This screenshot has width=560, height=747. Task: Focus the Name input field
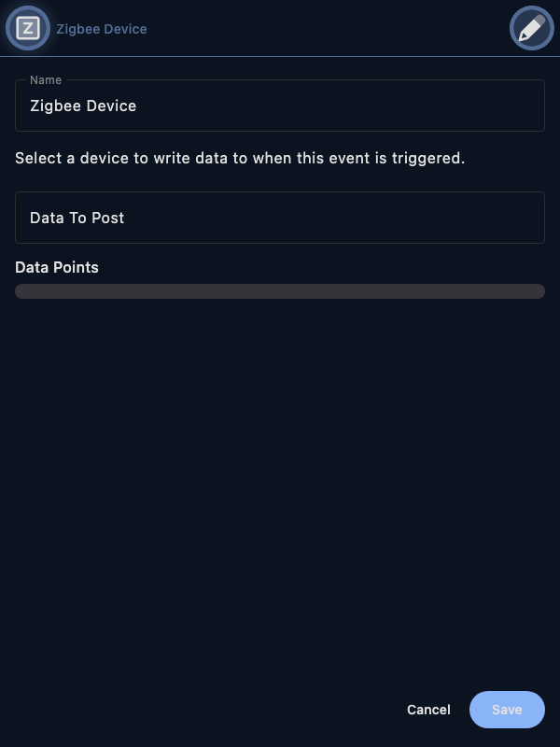tap(280, 106)
